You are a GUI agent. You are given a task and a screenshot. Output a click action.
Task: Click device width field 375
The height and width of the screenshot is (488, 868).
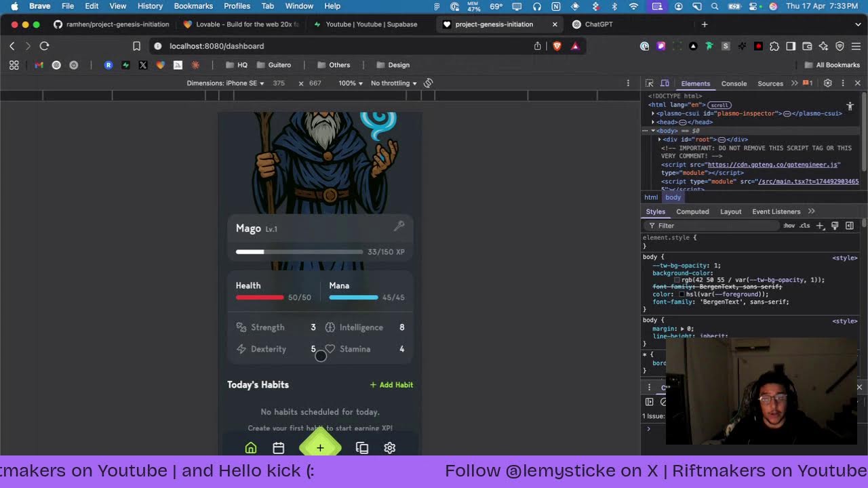tap(279, 83)
